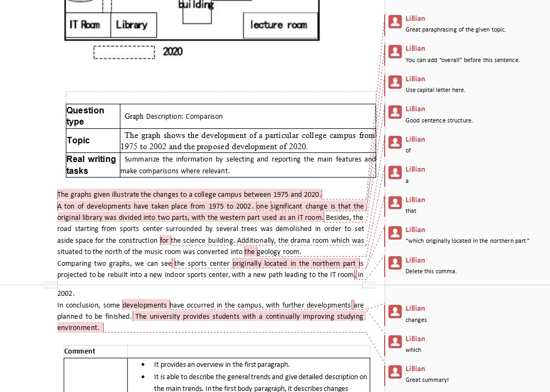Click the cell starting "Summarize the information by selecting"
Viewport: 550px width, 392px height.
[x=248, y=165]
